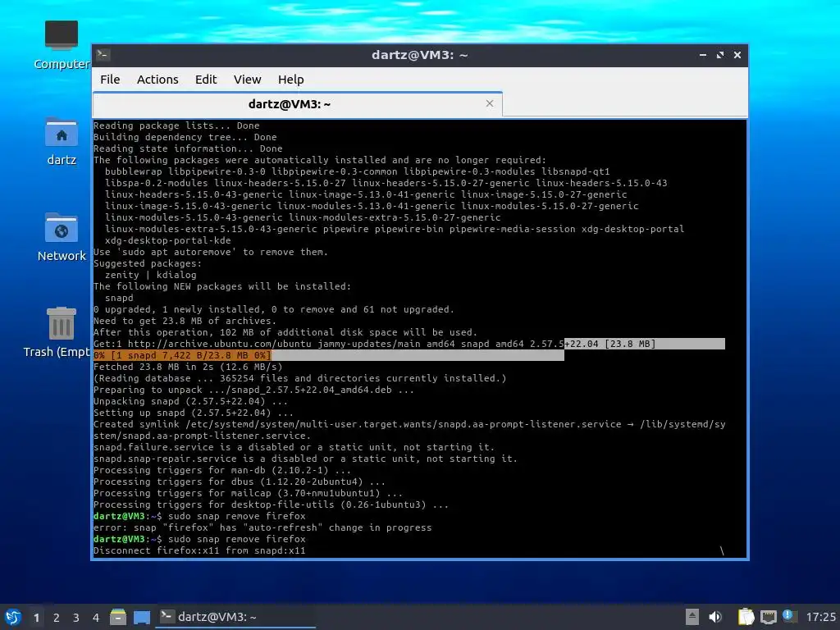Open the clipboard manager tray icon
This screenshot has height=630, width=840.
[746, 617]
